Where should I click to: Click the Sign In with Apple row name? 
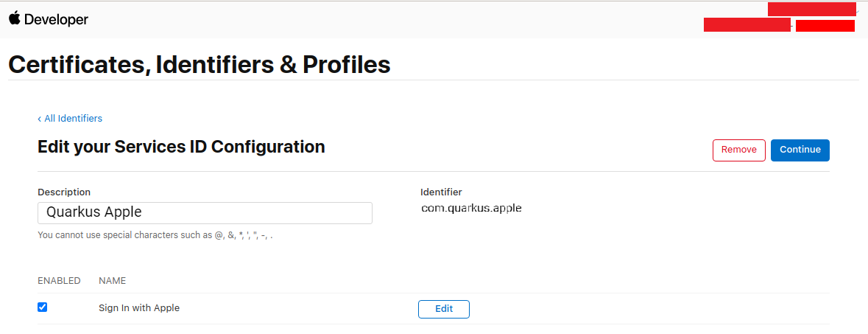139,307
